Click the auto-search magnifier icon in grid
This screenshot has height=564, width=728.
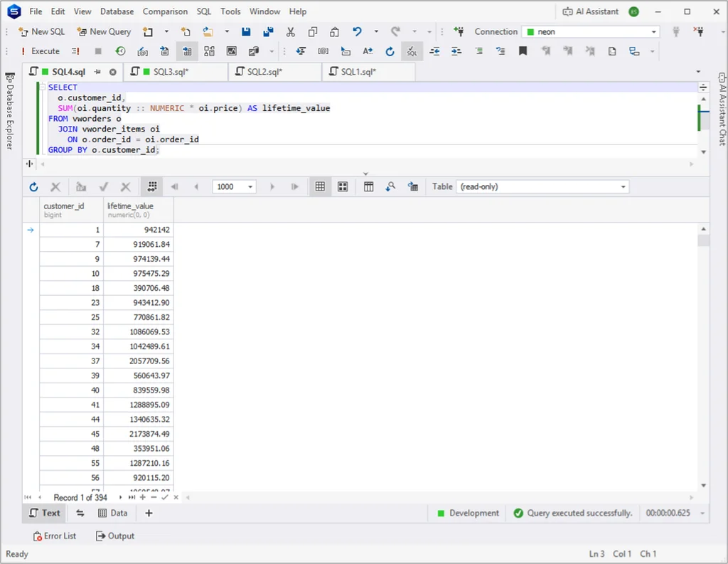[390, 187]
